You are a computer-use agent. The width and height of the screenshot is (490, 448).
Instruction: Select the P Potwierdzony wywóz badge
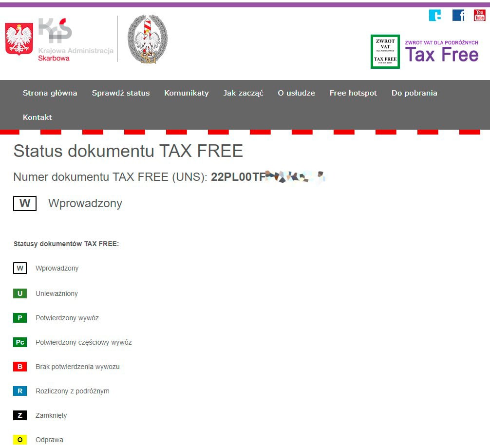[x=20, y=317]
